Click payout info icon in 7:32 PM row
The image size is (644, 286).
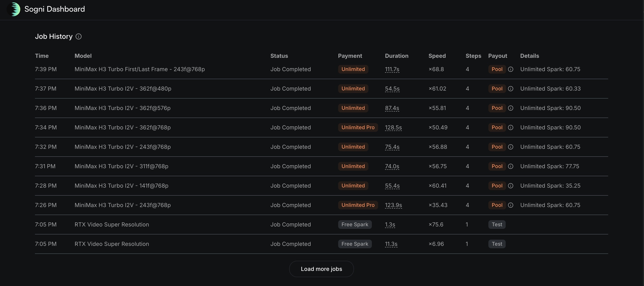[x=510, y=147]
